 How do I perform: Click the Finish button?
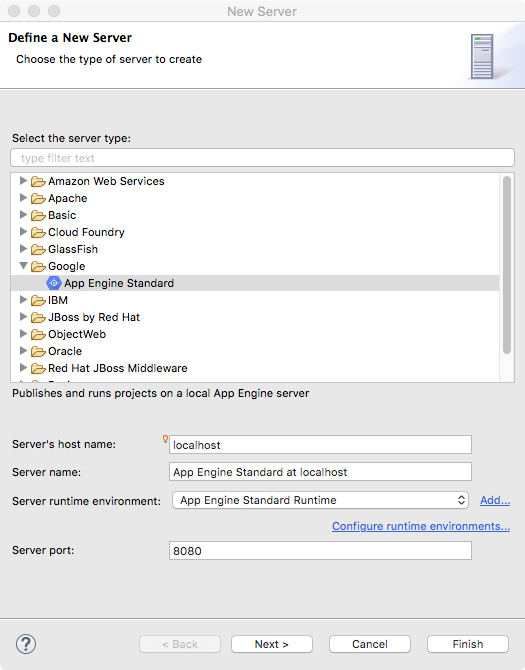[x=468, y=644]
